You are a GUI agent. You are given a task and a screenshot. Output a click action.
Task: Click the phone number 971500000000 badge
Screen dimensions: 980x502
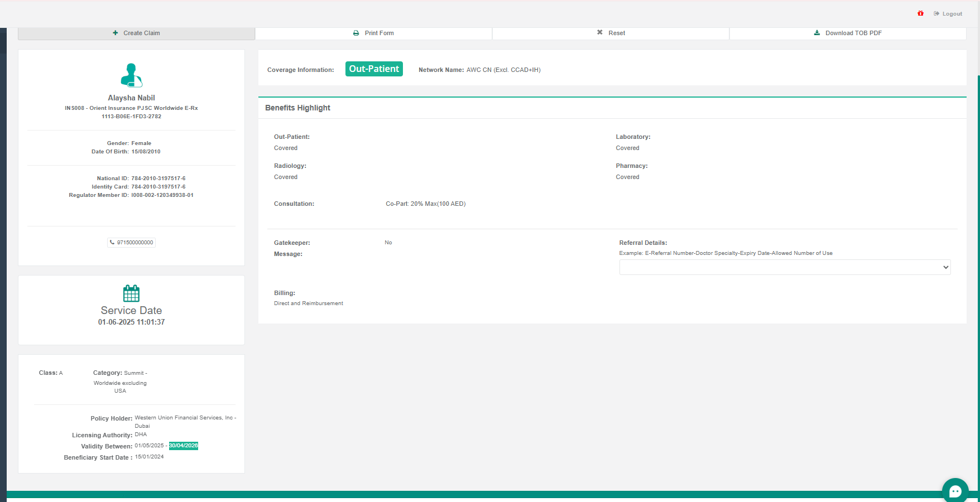(132, 243)
